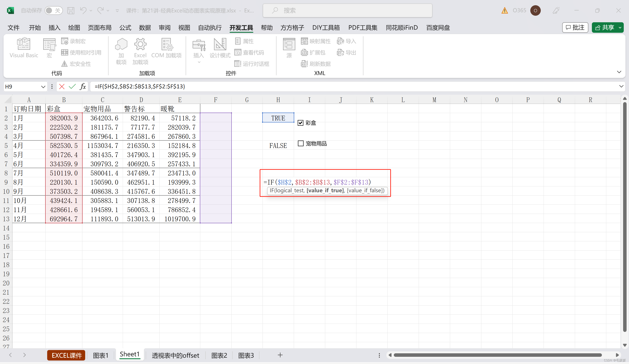The width and height of the screenshot is (629, 364).
Task: Click the Select All corner triangle
Action: click(x=8, y=100)
